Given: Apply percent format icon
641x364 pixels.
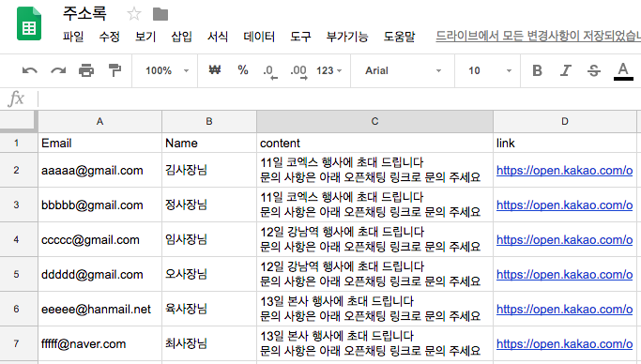Looking at the screenshot, I should pyautogui.click(x=243, y=70).
